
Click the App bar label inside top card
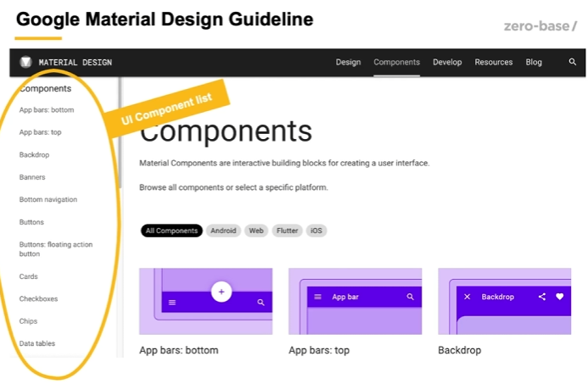click(345, 297)
